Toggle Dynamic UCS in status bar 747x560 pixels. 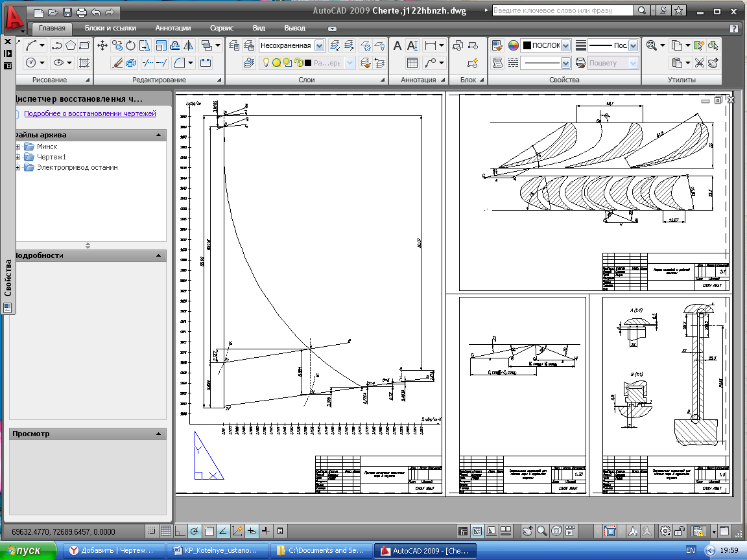tap(237, 531)
